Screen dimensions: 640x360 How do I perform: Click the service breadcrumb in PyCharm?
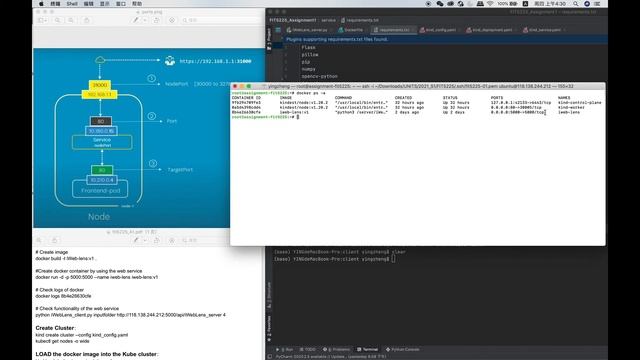pos(329,20)
